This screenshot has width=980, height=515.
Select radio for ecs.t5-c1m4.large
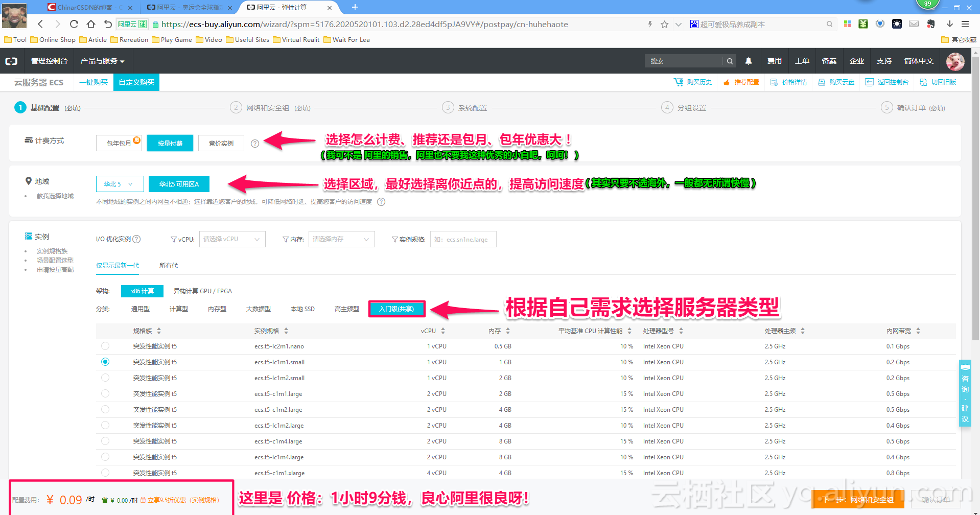coord(105,441)
